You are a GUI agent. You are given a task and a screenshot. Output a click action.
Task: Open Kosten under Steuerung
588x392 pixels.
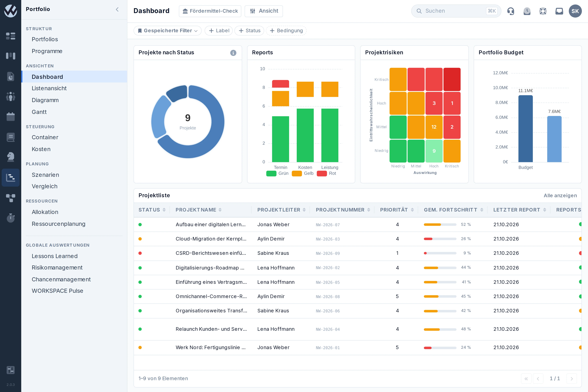pos(41,149)
